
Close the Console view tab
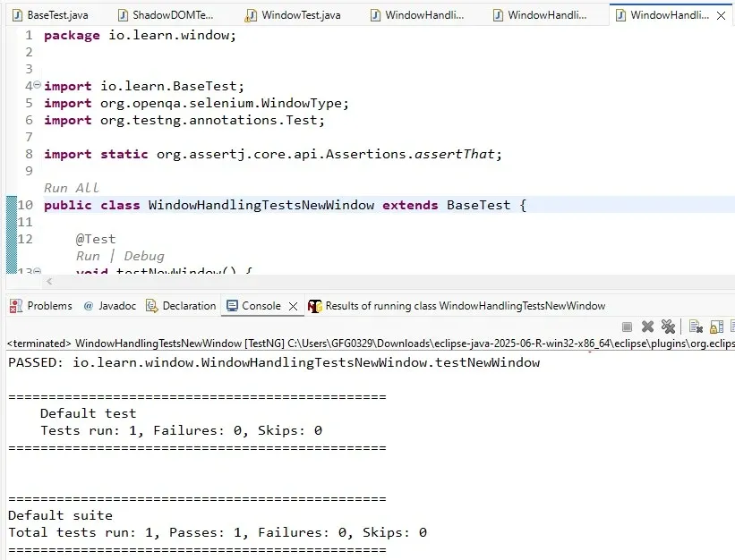293,306
